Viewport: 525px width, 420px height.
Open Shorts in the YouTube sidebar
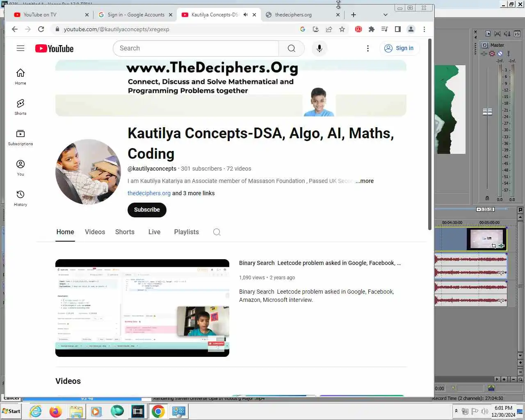click(21, 107)
